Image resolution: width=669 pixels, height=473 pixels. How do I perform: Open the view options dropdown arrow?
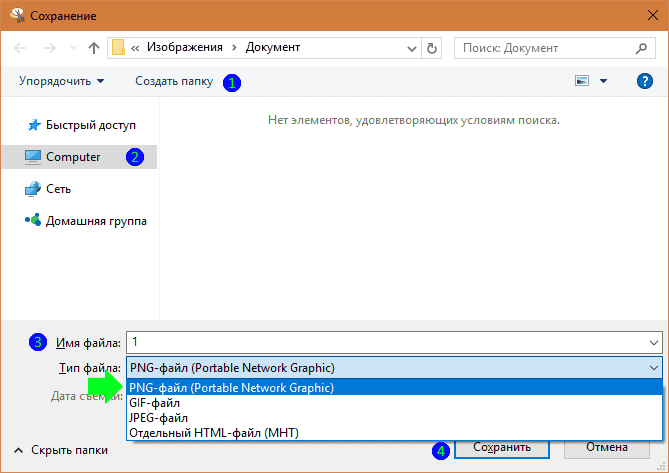pyautogui.click(x=603, y=81)
